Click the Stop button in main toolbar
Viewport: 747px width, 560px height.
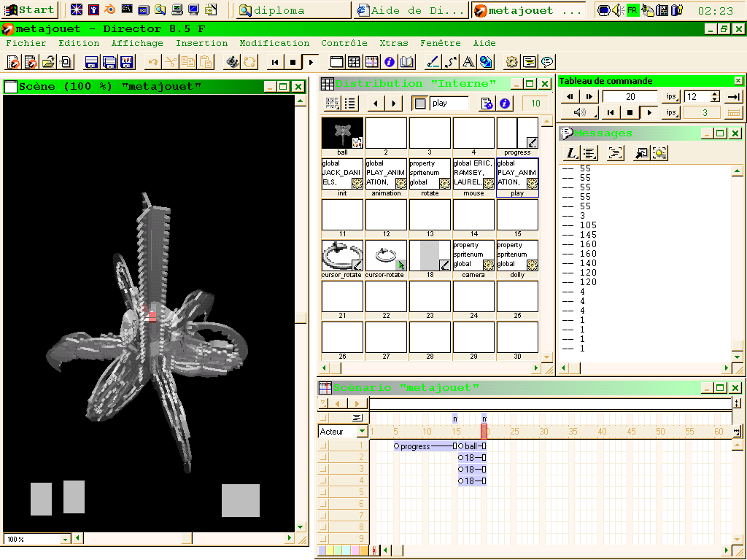coord(293,63)
